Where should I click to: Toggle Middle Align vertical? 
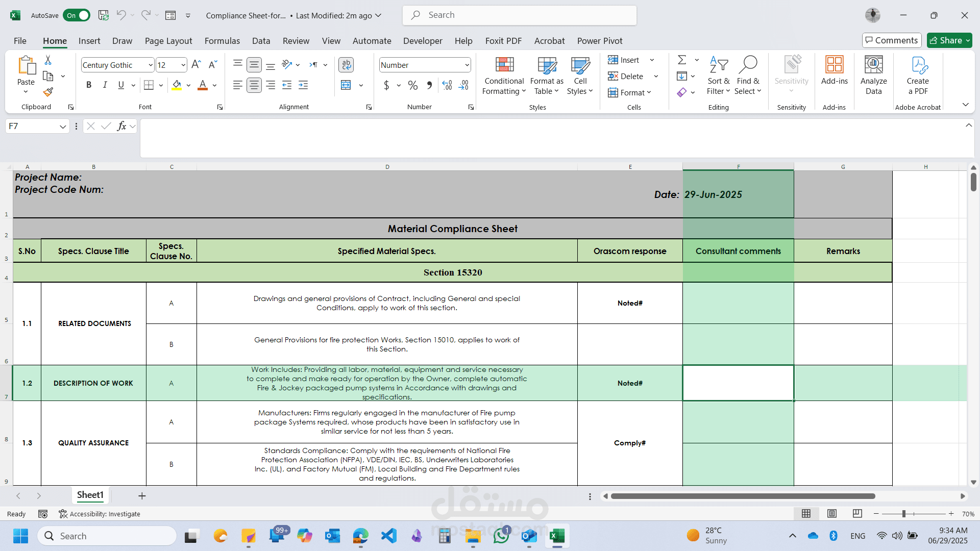pos(254,65)
